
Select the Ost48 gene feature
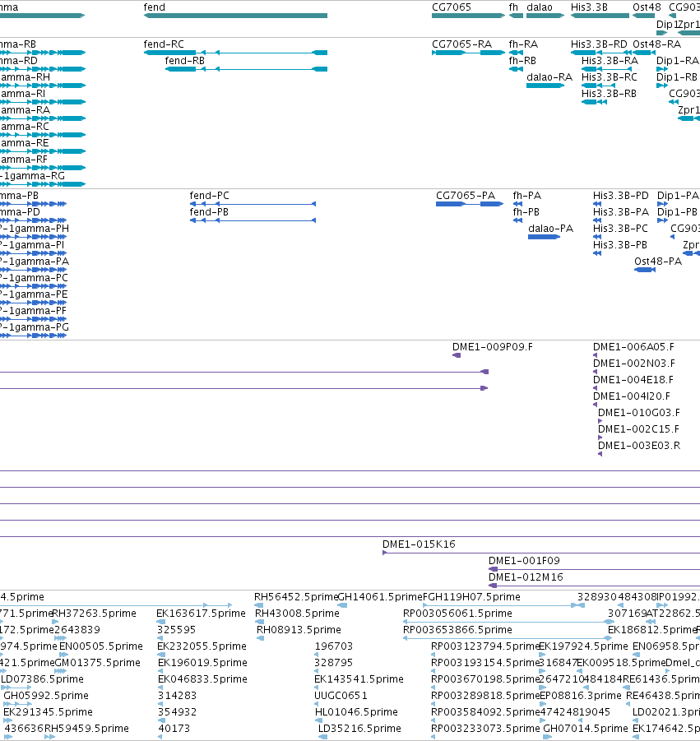click(644, 16)
